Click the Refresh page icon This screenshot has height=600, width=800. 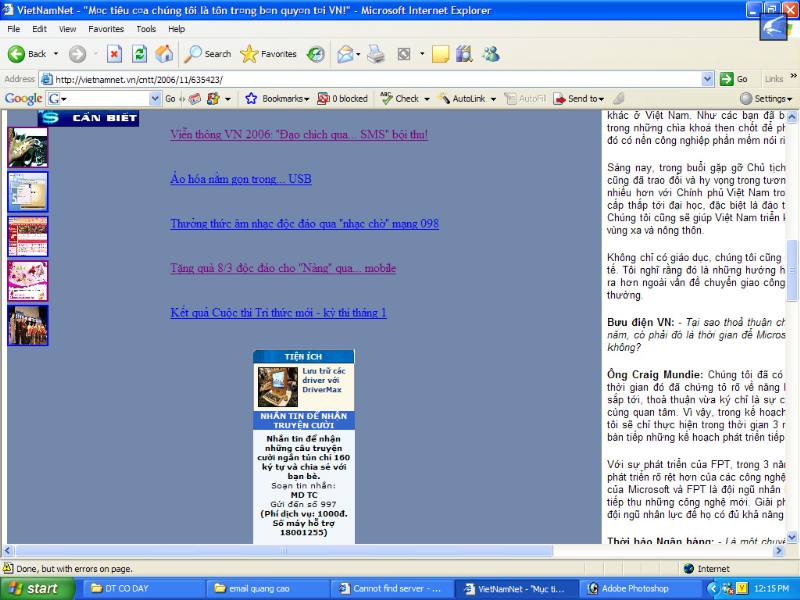point(140,54)
